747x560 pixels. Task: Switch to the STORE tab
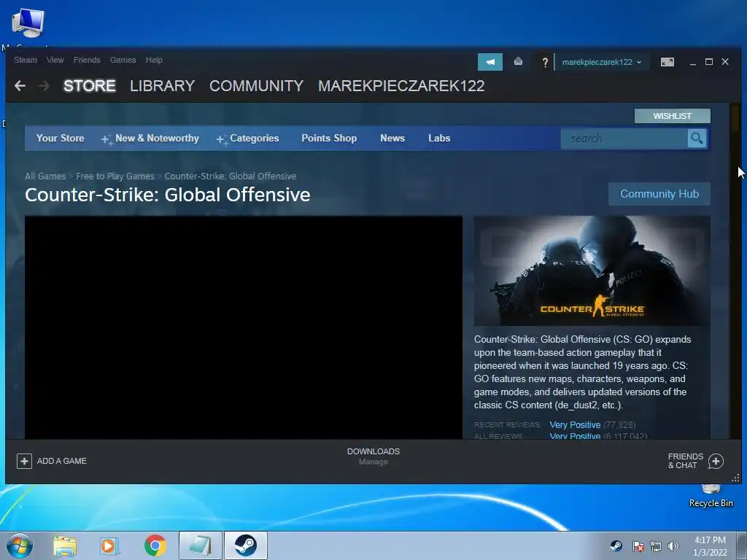coord(90,86)
